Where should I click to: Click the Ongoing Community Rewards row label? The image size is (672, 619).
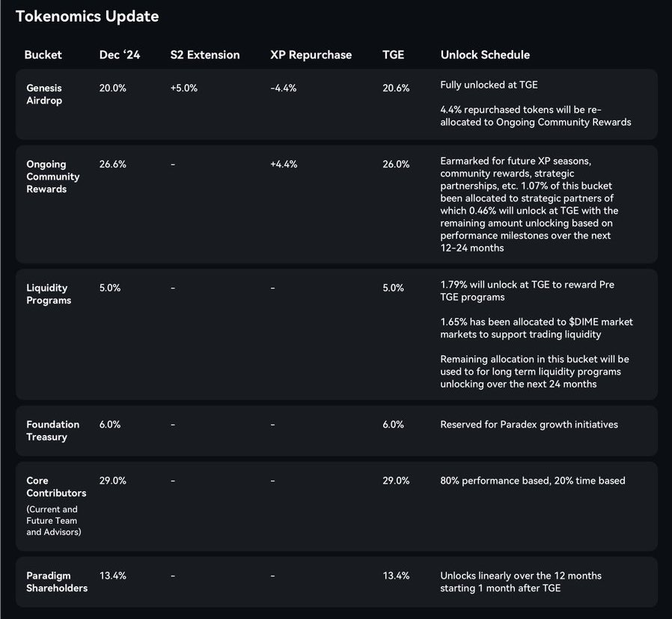[52, 177]
